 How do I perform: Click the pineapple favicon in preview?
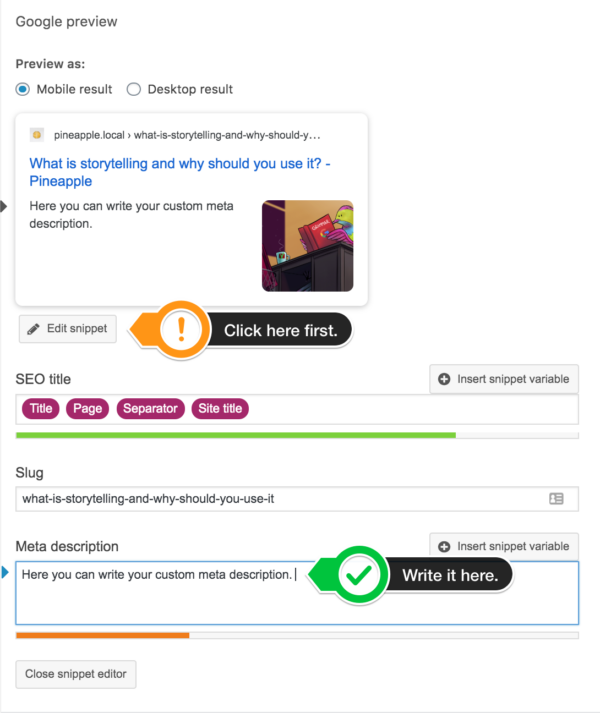[37, 135]
